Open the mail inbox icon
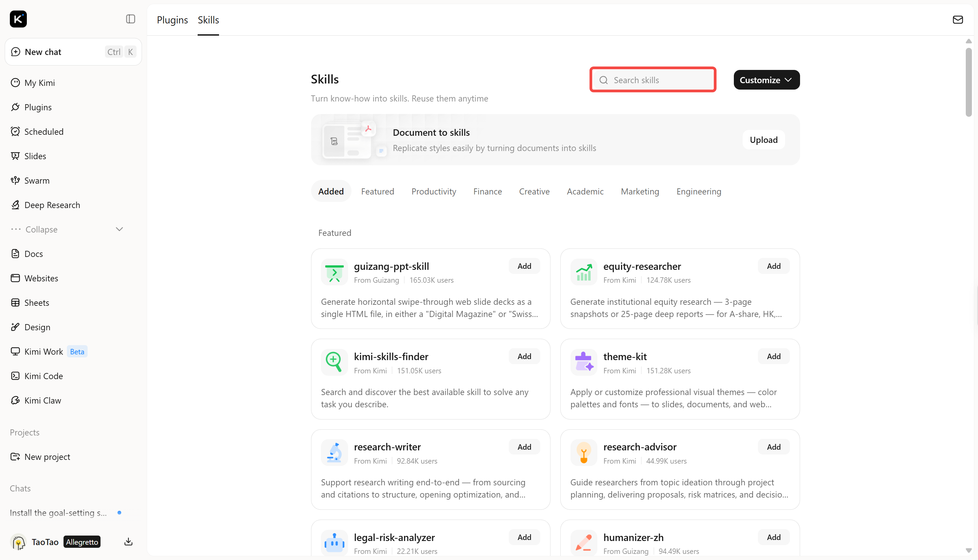 [958, 20]
